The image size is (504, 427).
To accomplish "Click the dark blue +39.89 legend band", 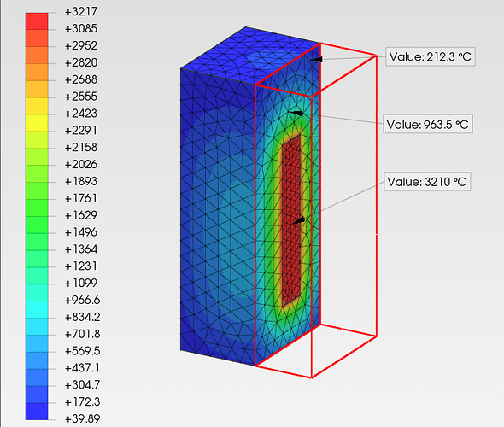I will click(37, 412).
